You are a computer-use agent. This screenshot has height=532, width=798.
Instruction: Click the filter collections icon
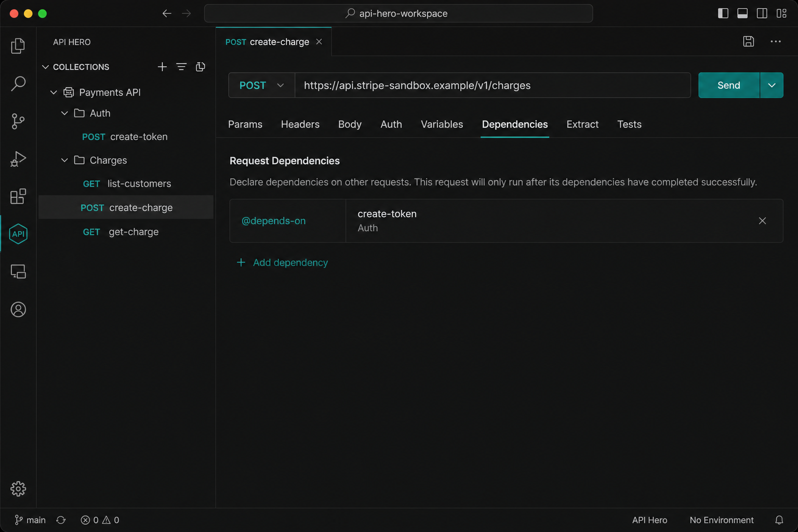click(181, 66)
